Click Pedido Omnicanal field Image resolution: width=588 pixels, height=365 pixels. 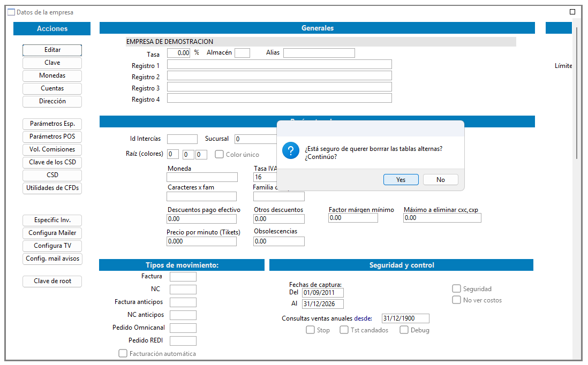(183, 328)
